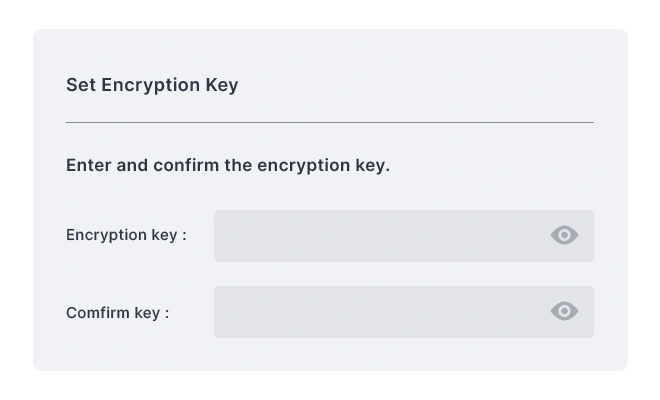Viewport: 660px width, 400px height.
Task: Select the word 'Encryption' in the title
Action: (x=151, y=85)
